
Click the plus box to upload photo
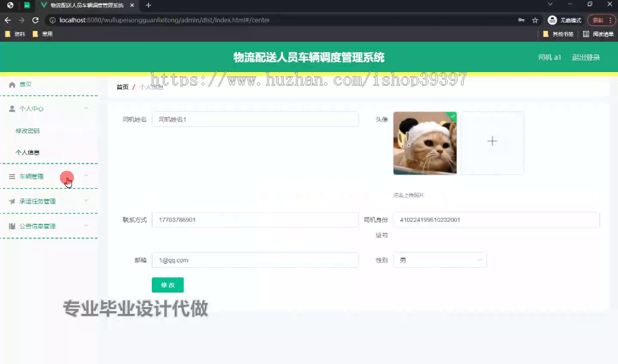(492, 143)
